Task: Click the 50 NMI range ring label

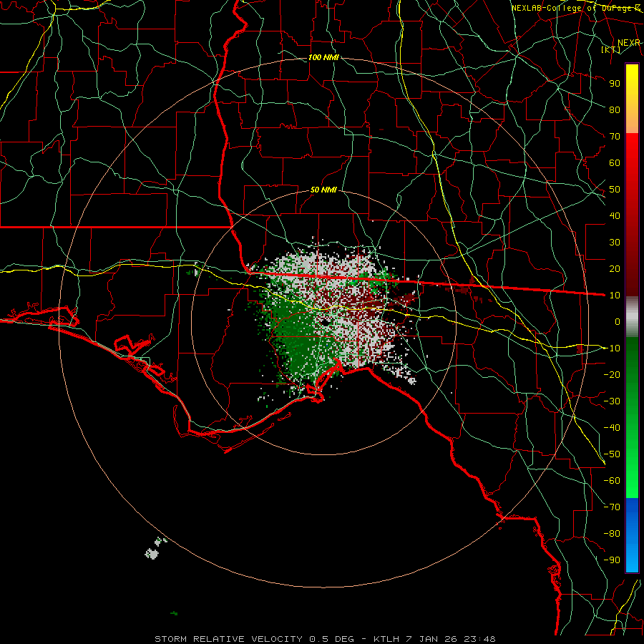Action: coord(323,190)
